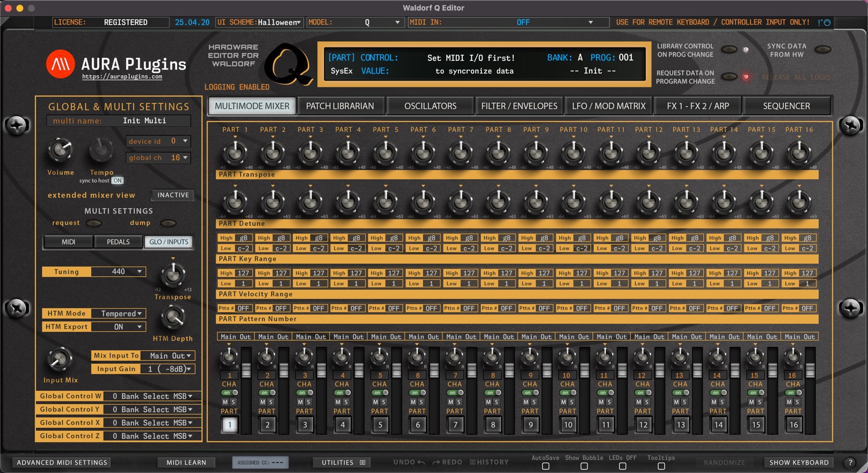Open the LFO / MOD MATRIX tab
The width and height of the screenshot is (868, 473).
coord(609,106)
